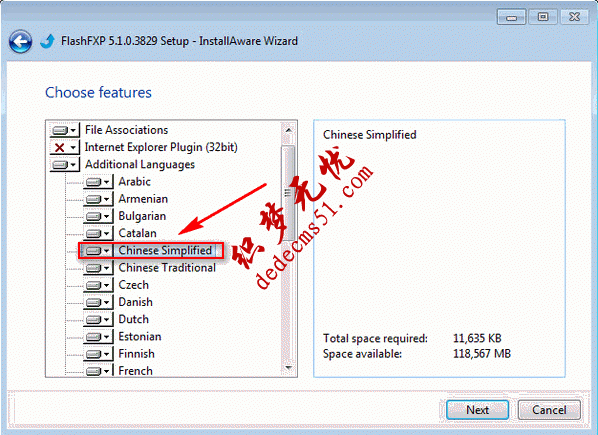Viewport: 598px width, 435px height.
Task: Click the FlashFXP setup title icon
Action: click(47, 41)
